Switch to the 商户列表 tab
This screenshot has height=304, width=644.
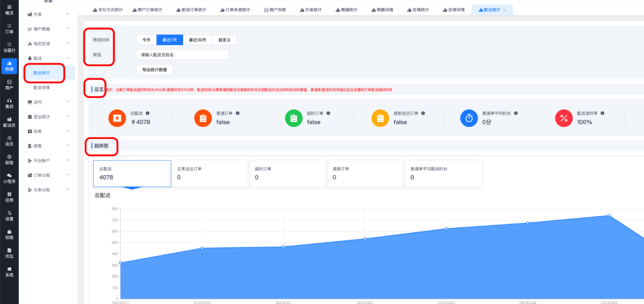(x=275, y=10)
